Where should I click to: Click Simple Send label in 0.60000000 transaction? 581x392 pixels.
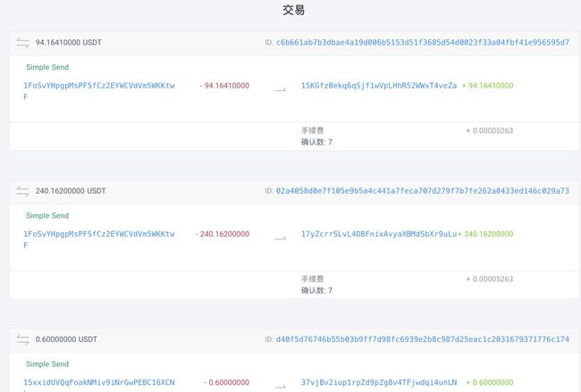pyautogui.click(x=47, y=364)
